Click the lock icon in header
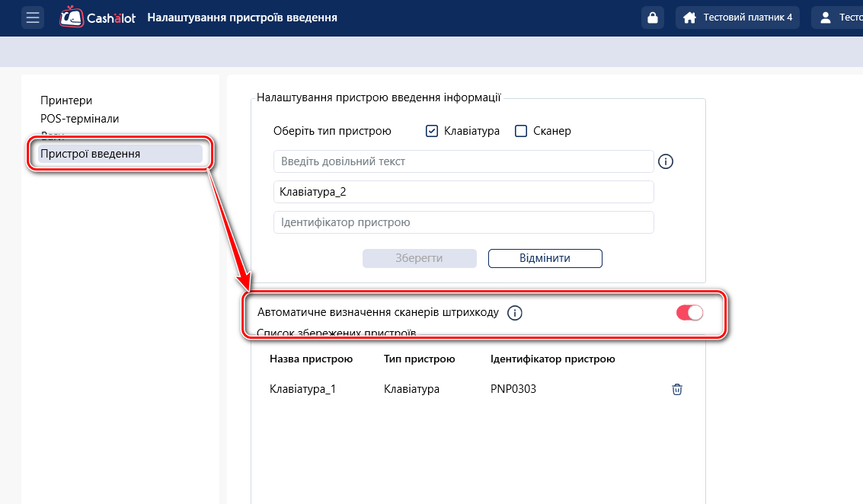Image resolution: width=863 pixels, height=504 pixels. click(x=652, y=18)
